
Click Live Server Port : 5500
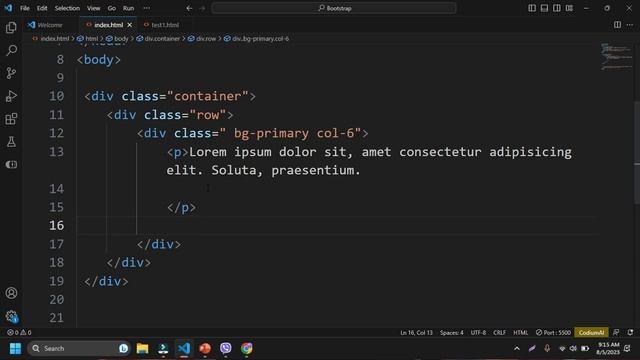(x=553, y=333)
